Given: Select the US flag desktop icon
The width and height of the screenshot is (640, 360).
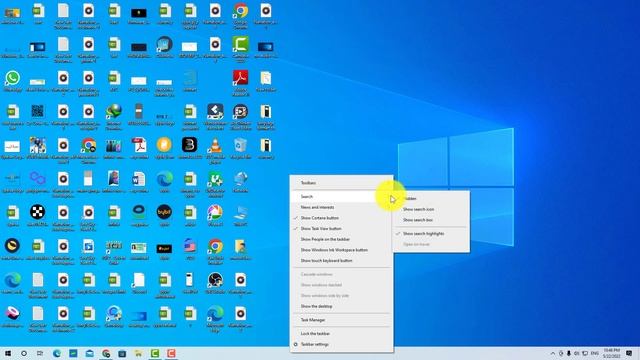Looking at the screenshot, I should pyautogui.click(x=189, y=249).
